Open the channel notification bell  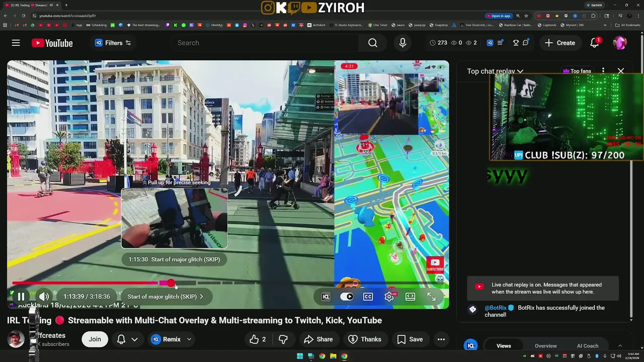click(x=121, y=339)
